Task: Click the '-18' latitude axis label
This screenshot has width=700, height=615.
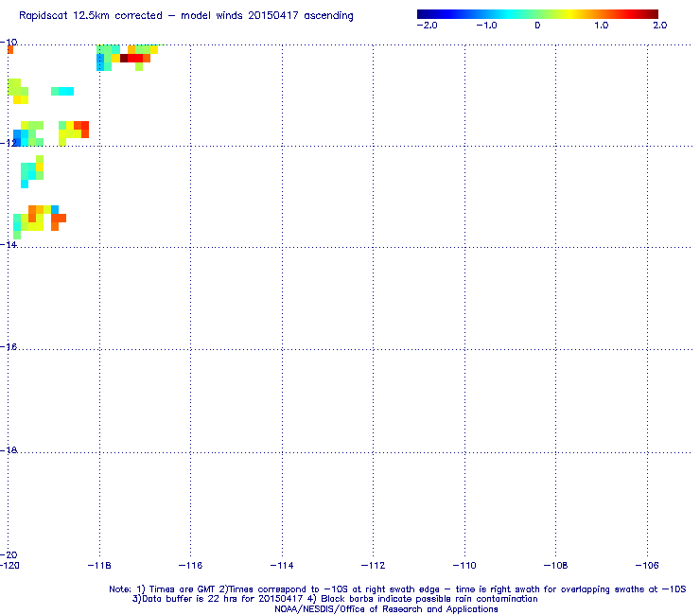Action: pos(9,450)
